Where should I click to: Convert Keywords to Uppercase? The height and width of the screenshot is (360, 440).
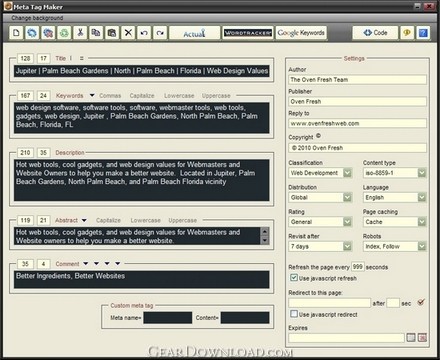(x=216, y=96)
